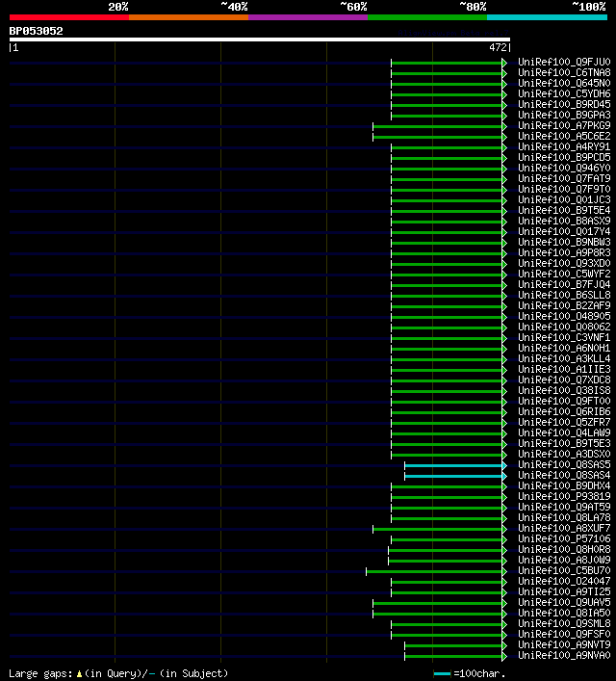Select the UniRef100_C5WYF2 label
The image size is (616, 681).
564,275
